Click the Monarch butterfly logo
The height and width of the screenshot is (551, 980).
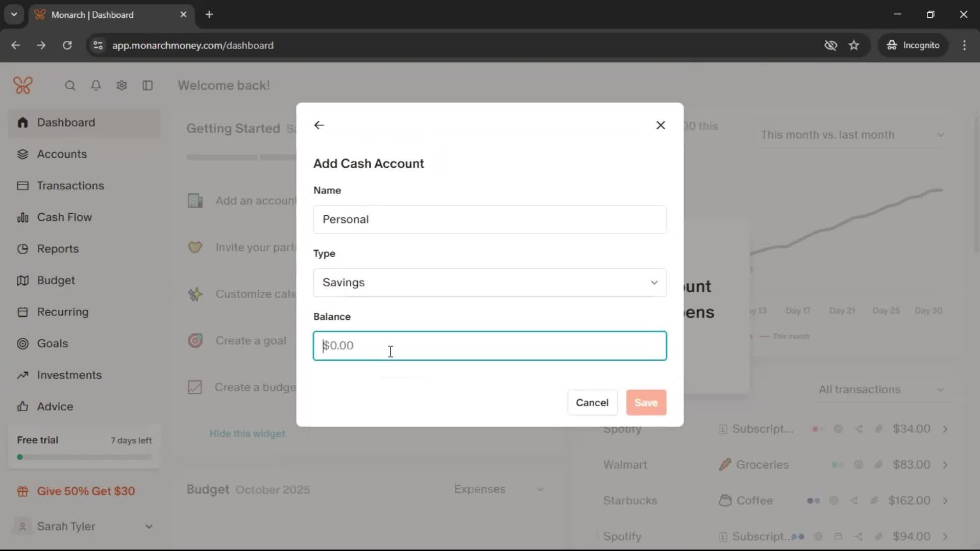click(x=23, y=85)
